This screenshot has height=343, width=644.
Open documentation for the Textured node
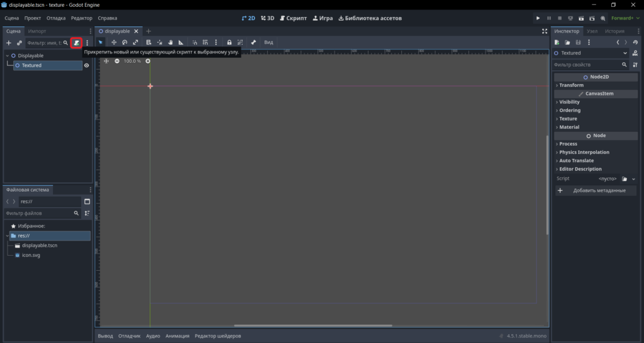click(635, 53)
